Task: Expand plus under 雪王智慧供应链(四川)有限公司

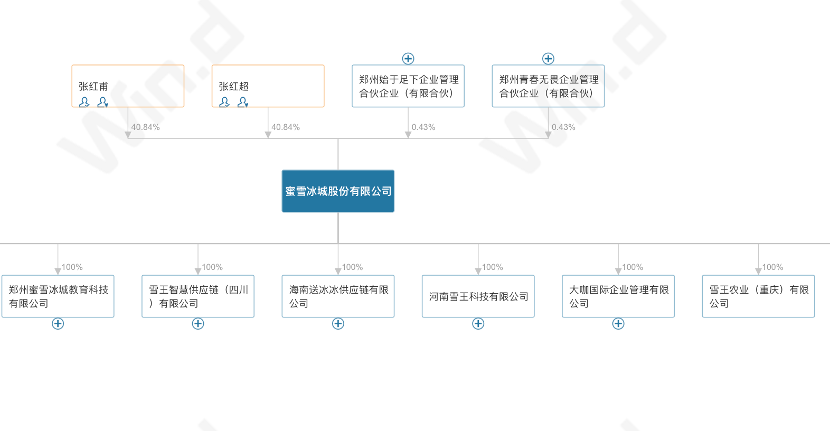Action: 198,323
